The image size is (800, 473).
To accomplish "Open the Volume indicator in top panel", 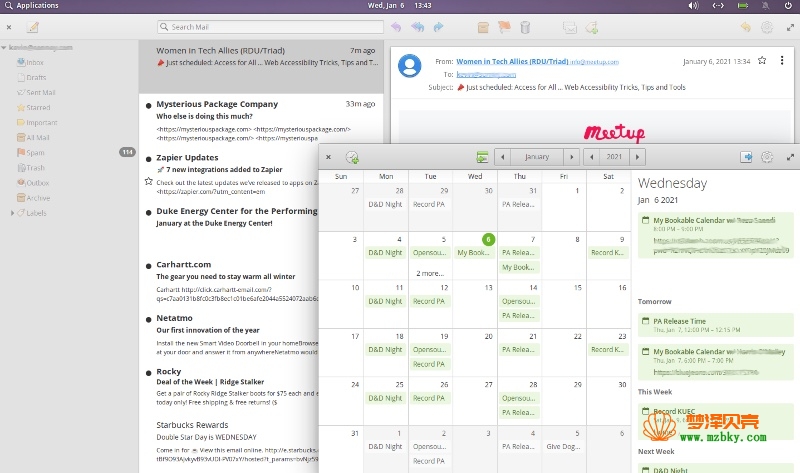I will click(x=693, y=6).
